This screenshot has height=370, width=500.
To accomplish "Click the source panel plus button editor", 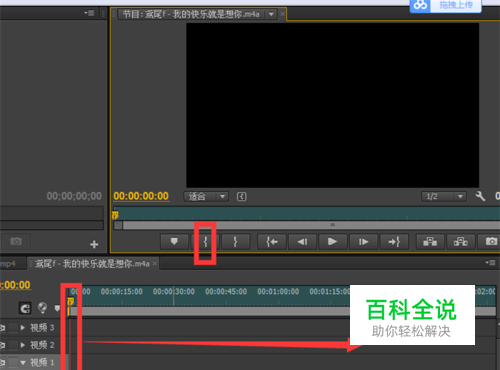I will pos(94,244).
